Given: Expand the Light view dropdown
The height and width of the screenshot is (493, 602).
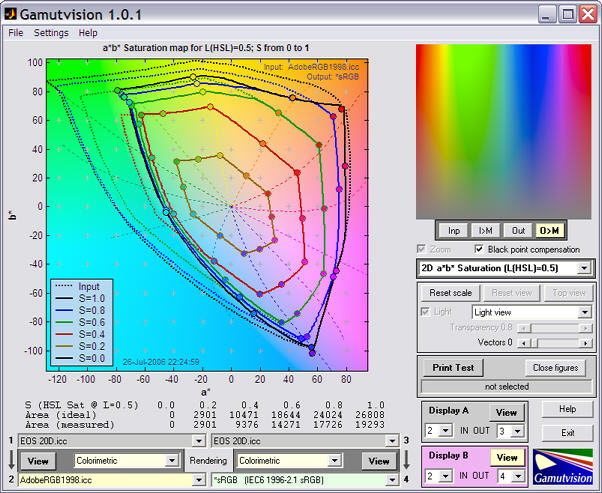Looking at the screenshot, I should (585, 312).
